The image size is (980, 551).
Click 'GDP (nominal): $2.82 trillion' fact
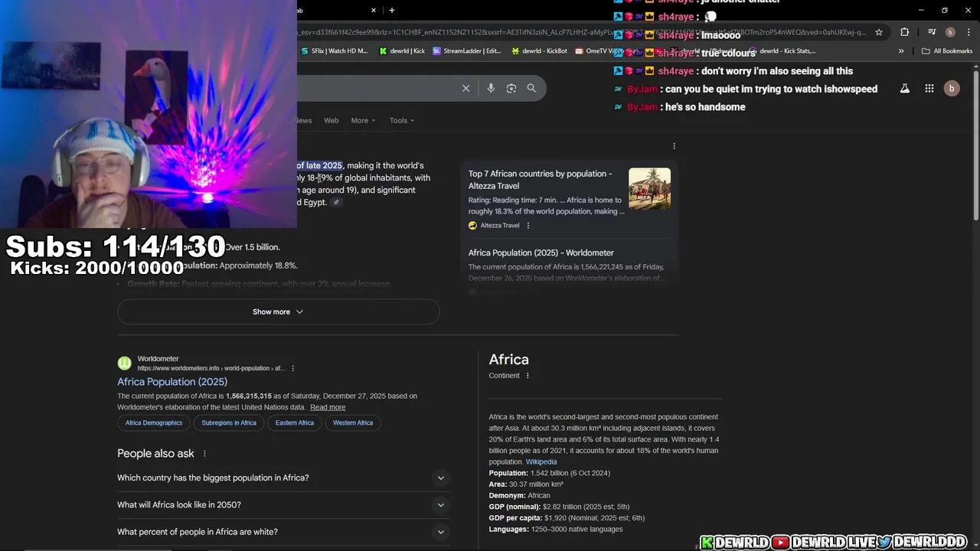pyautogui.click(x=559, y=507)
